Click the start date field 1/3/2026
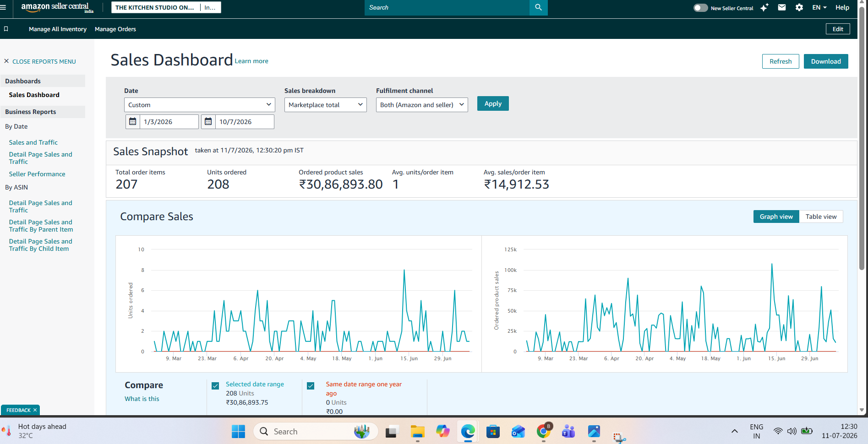Screen dimensions: 868x444 (169, 122)
